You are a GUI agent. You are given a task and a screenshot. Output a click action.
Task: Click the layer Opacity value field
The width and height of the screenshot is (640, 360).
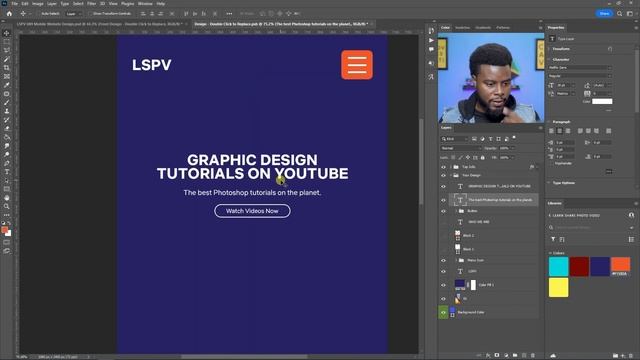click(x=504, y=148)
